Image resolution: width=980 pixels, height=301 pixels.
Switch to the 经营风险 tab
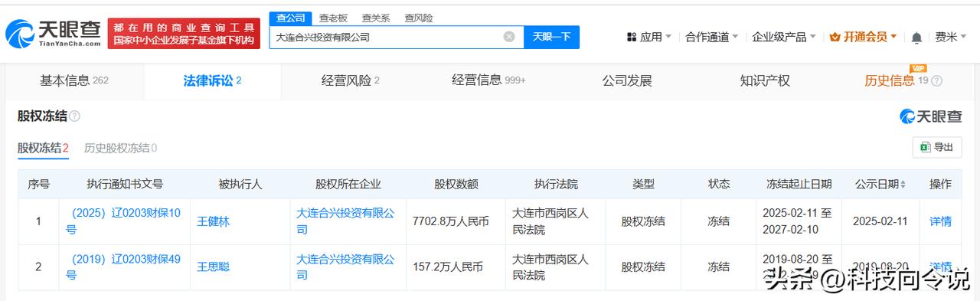[x=350, y=80]
